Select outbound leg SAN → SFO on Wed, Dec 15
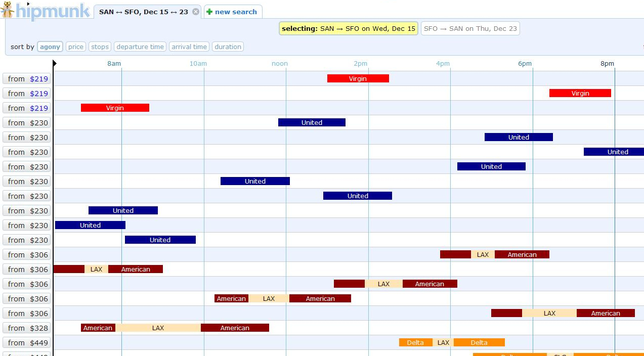The width and height of the screenshot is (644, 356). [349, 28]
